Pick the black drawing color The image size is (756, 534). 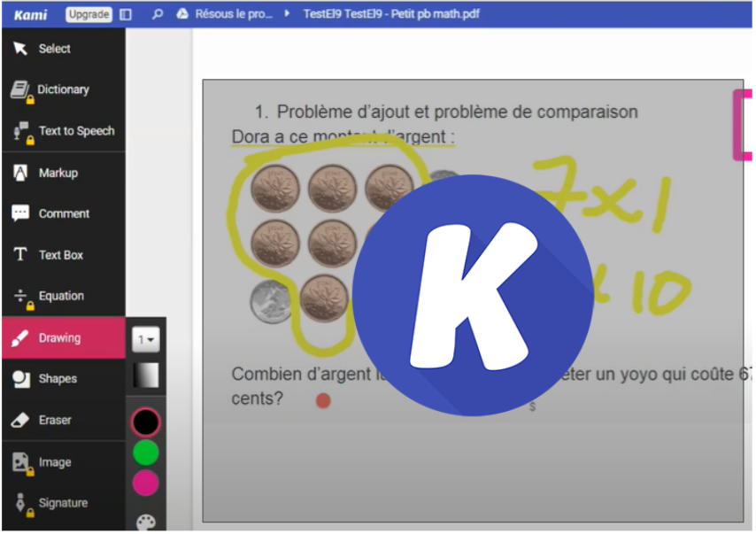click(x=145, y=422)
